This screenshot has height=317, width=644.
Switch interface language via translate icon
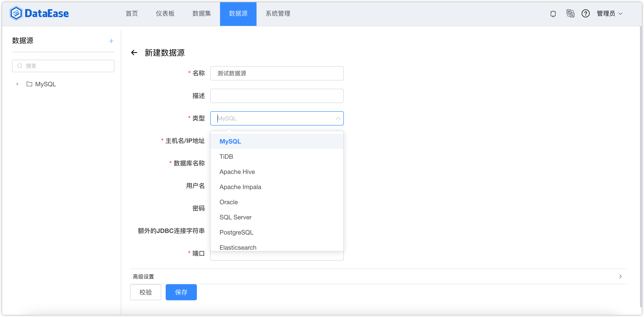click(x=570, y=14)
